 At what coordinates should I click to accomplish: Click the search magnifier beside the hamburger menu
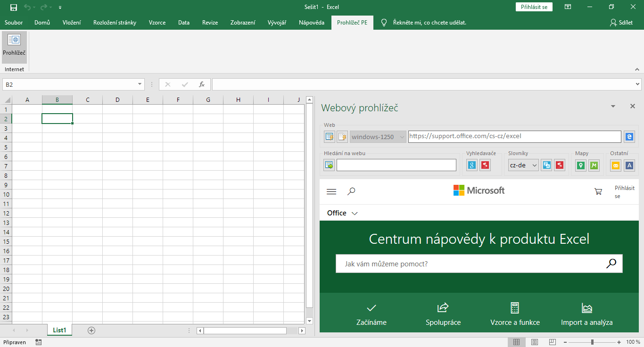(x=351, y=191)
